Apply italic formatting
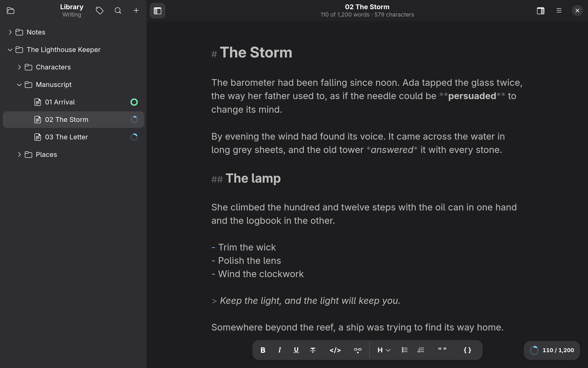The height and width of the screenshot is (368, 588). tap(280, 350)
